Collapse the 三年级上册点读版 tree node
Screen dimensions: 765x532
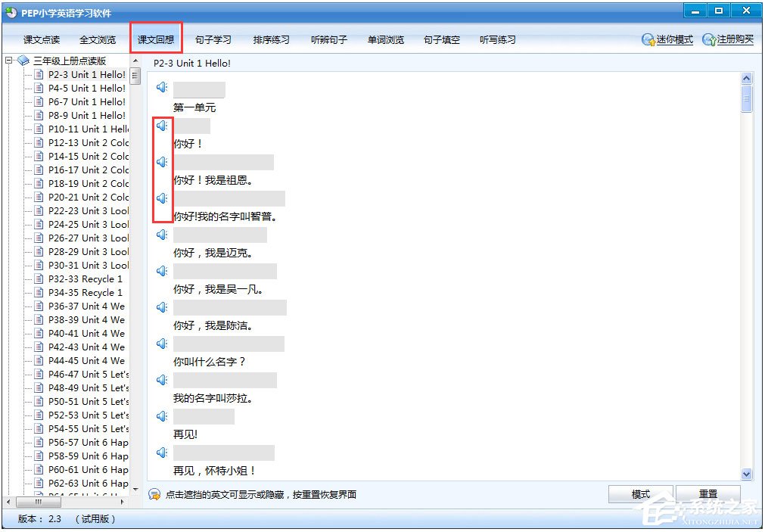[8, 59]
